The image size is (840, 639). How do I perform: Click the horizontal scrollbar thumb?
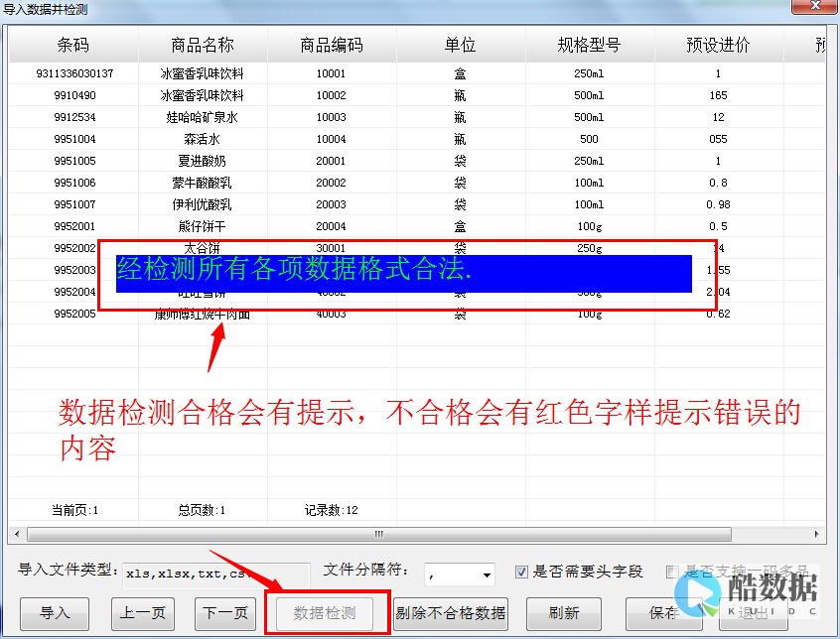pyautogui.click(x=378, y=534)
